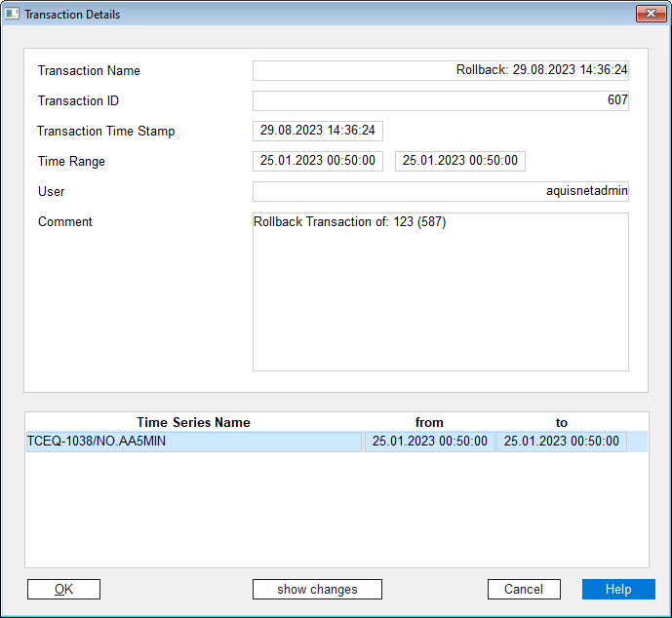Screen dimensions: 672x618
Task: Close the Transaction Details dialog
Action: 651,15
